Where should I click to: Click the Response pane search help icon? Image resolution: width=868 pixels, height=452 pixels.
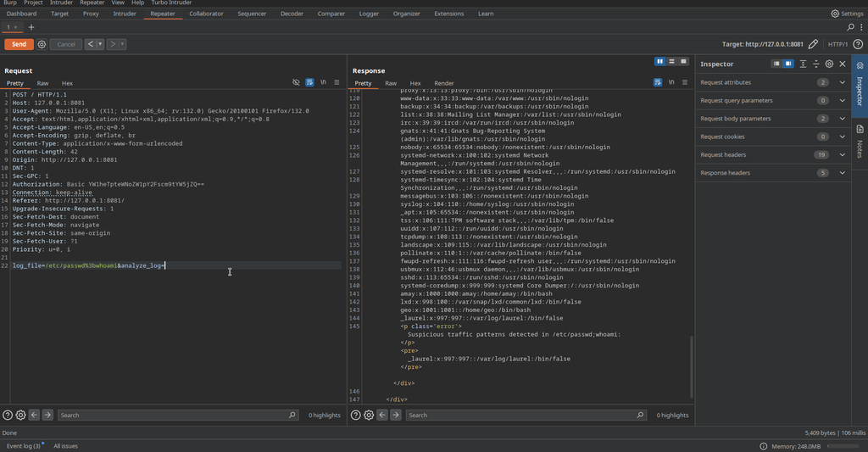click(x=356, y=415)
